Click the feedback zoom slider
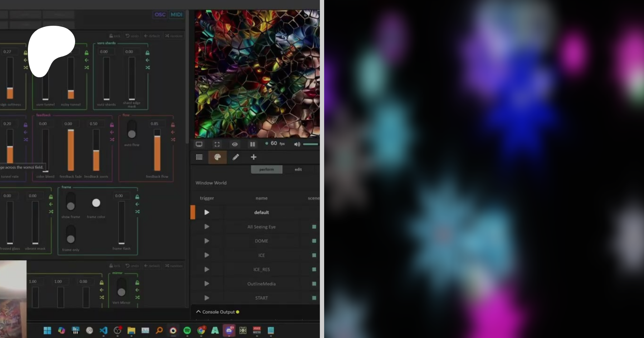The image size is (644, 338). [96, 150]
